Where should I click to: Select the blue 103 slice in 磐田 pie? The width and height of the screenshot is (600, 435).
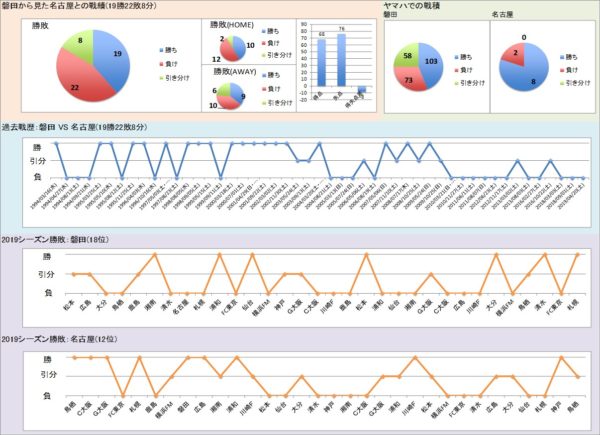[430, 62]
